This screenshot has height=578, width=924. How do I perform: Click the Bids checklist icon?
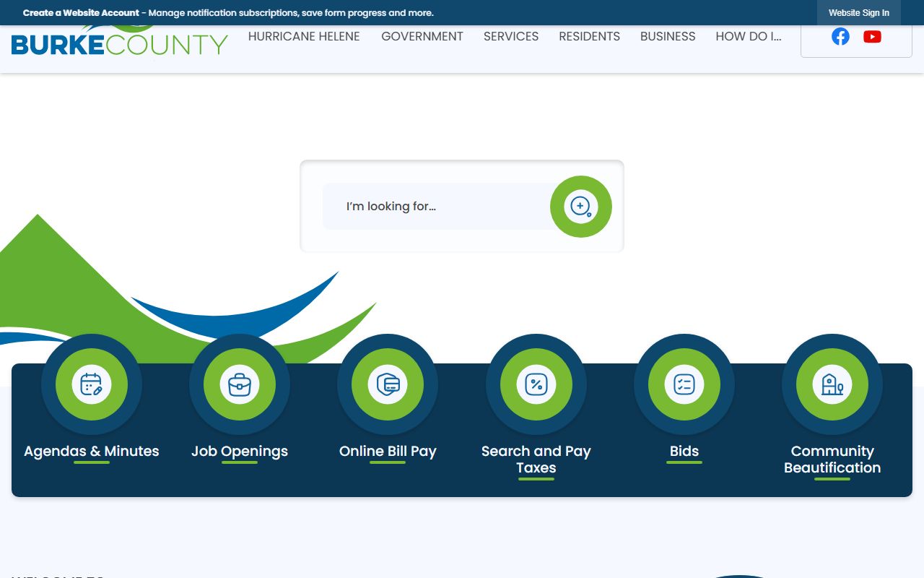(684, 384)
